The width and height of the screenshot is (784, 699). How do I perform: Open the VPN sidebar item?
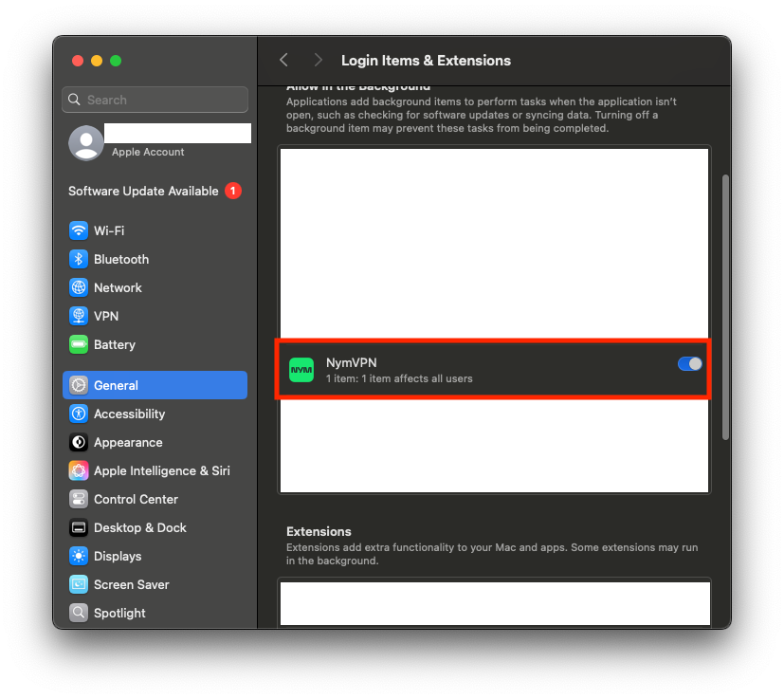pos(106,316)
